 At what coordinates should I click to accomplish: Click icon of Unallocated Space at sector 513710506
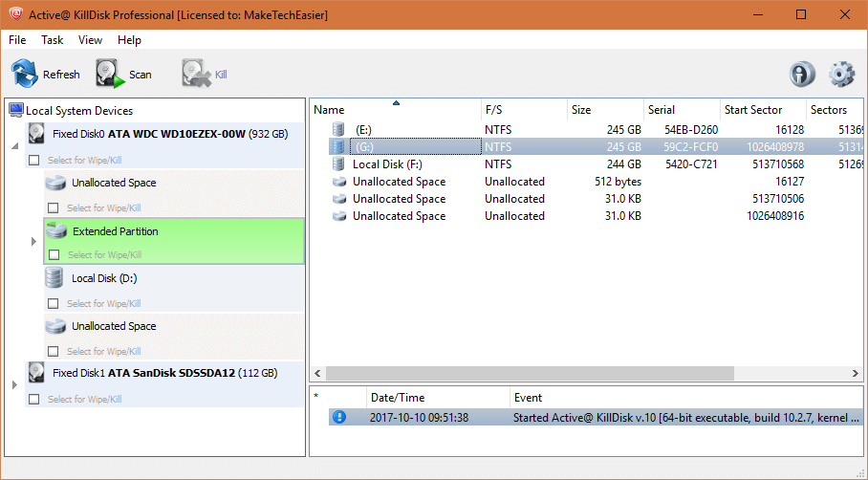[x=338, y=199]
